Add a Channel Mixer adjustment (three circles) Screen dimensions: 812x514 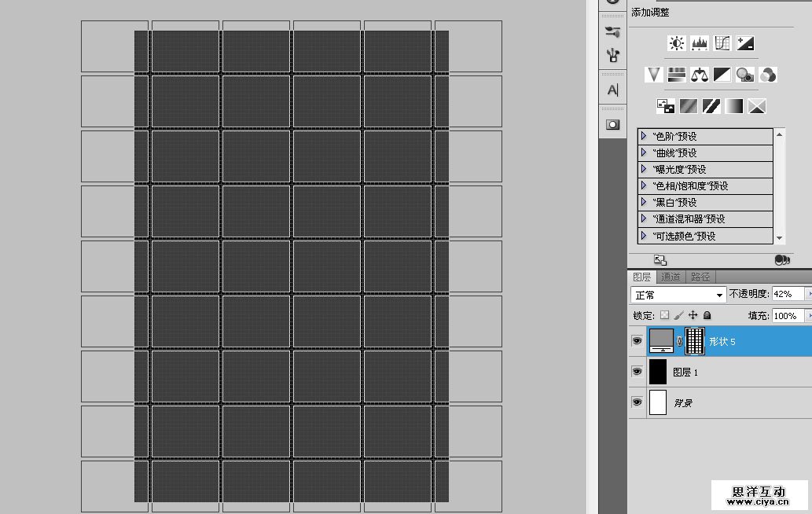[768, 75]
